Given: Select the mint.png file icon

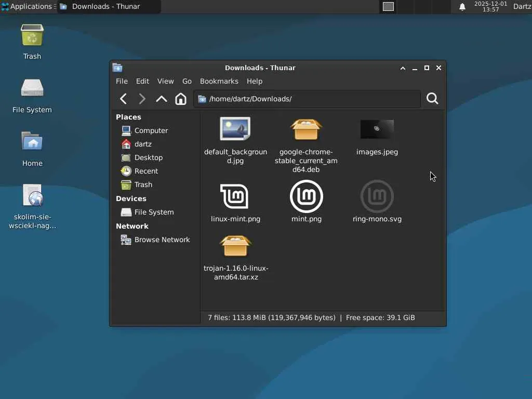Looking at the screenshot, I should click(x=307, y=196).
